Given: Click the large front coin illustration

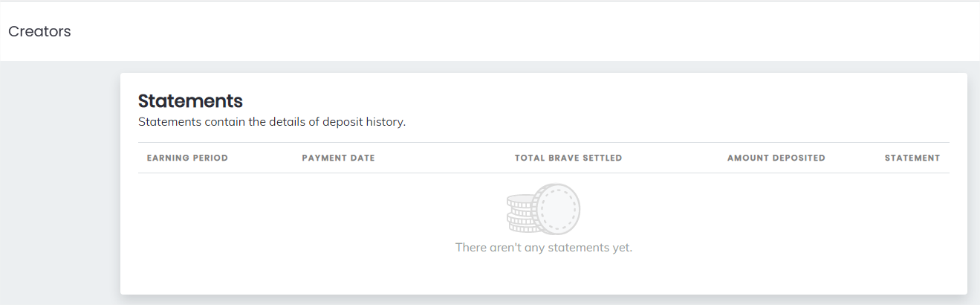Looking at the screenshot, I should (556, 209).
